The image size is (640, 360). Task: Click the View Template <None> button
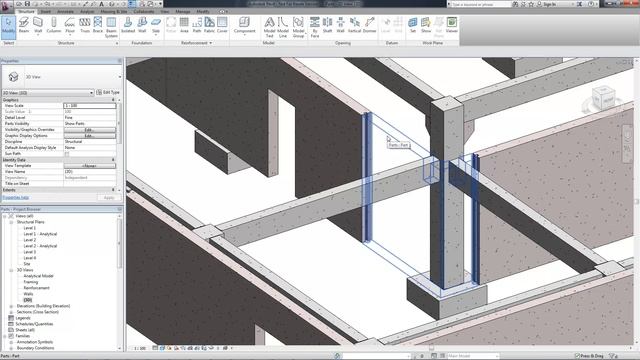click(89, 166)
